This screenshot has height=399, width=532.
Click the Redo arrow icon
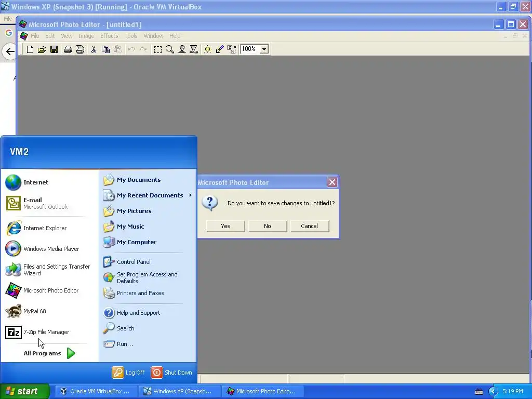[143, 49]
